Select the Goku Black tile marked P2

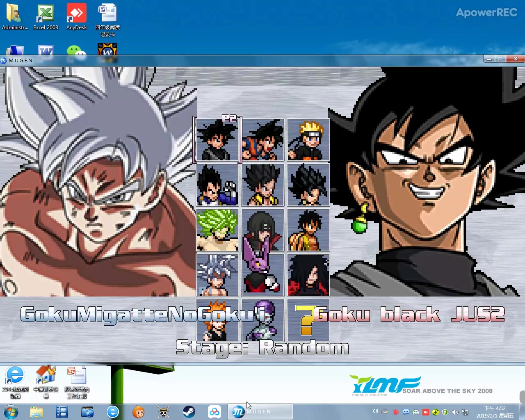[x=217, y=140]
